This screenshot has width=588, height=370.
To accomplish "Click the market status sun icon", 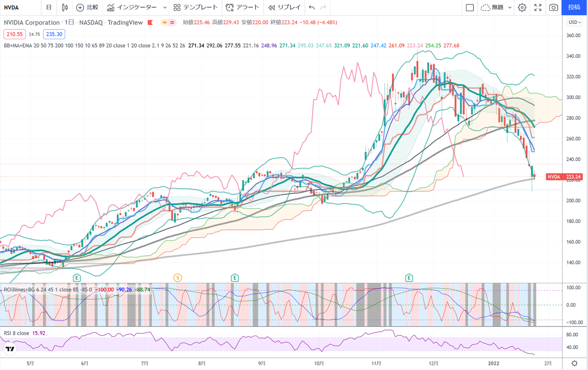I will coord(165,23).
